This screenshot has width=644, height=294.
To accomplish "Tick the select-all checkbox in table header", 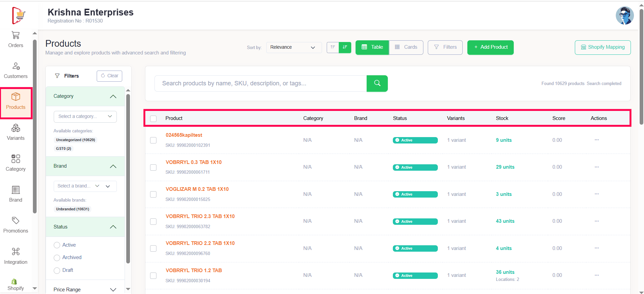I will tap(153, 119).
